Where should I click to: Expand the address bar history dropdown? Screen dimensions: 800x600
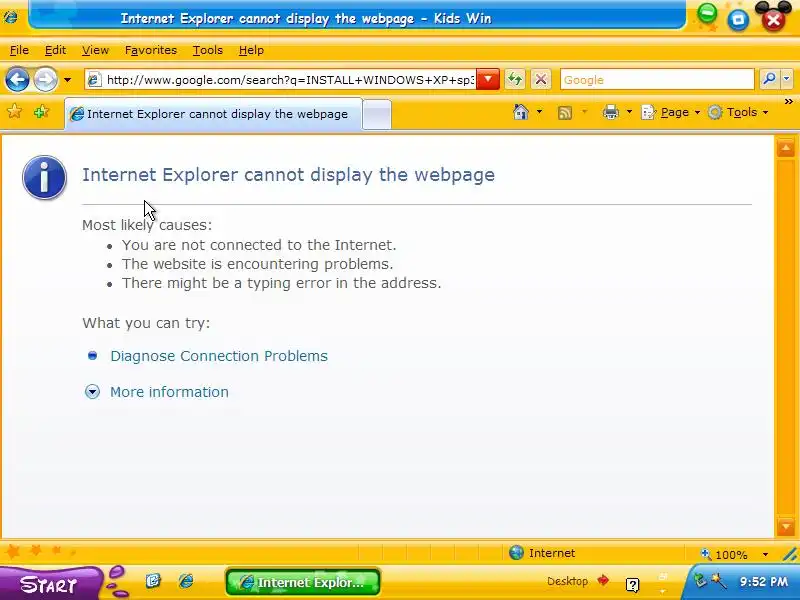pyautogui.click(x=488, y=80)
